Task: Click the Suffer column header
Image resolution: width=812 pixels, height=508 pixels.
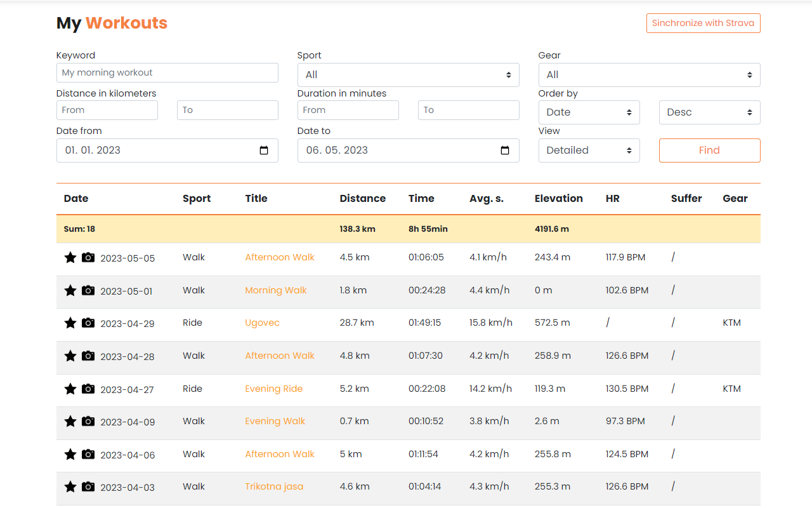Action: 686,198
